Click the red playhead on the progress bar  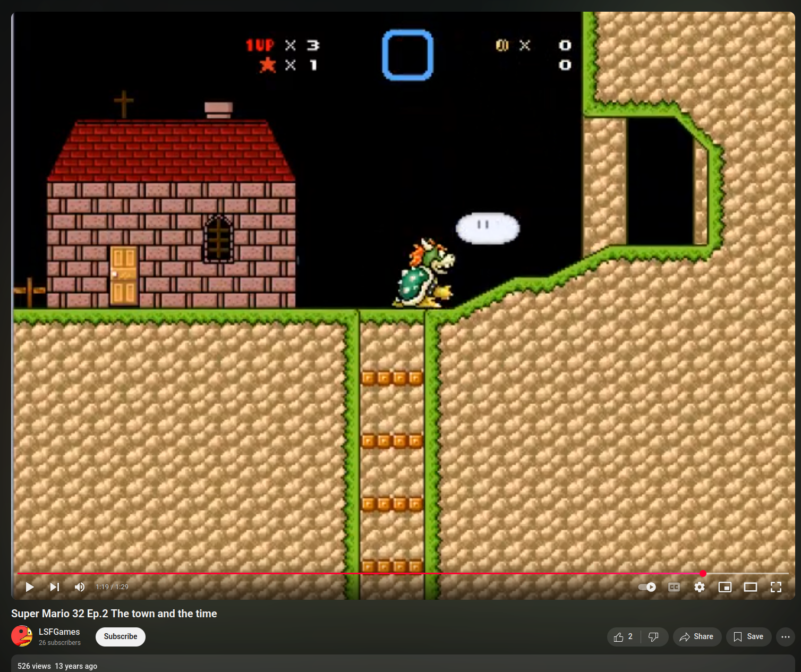pos(703,574)
